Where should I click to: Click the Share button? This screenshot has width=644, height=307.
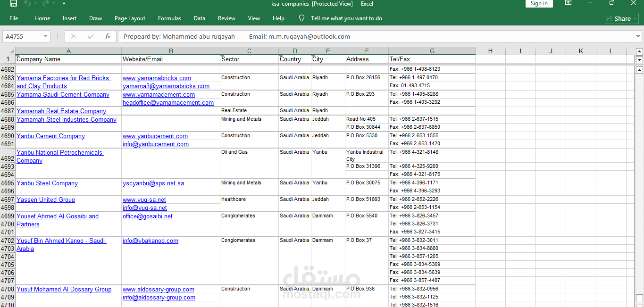[x=622, y=18]
